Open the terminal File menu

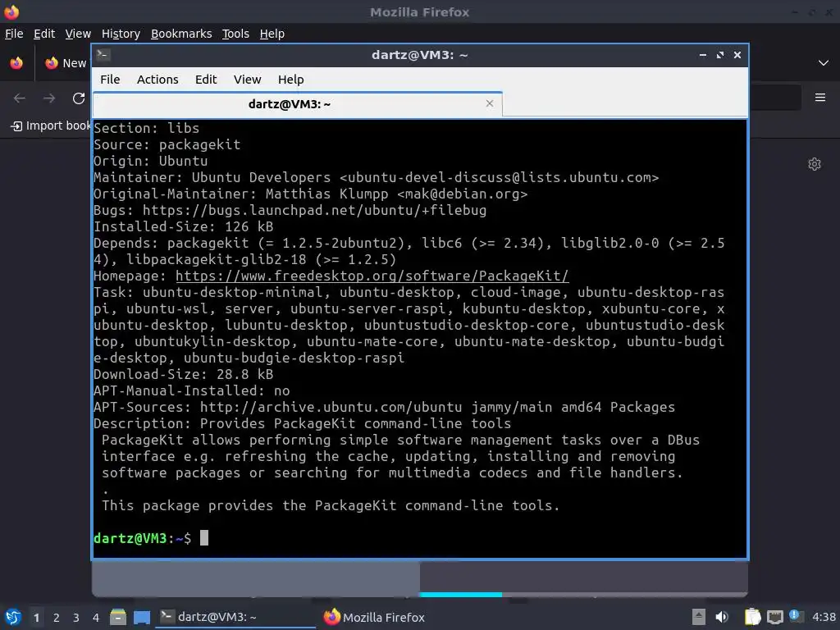coord(110,80)
